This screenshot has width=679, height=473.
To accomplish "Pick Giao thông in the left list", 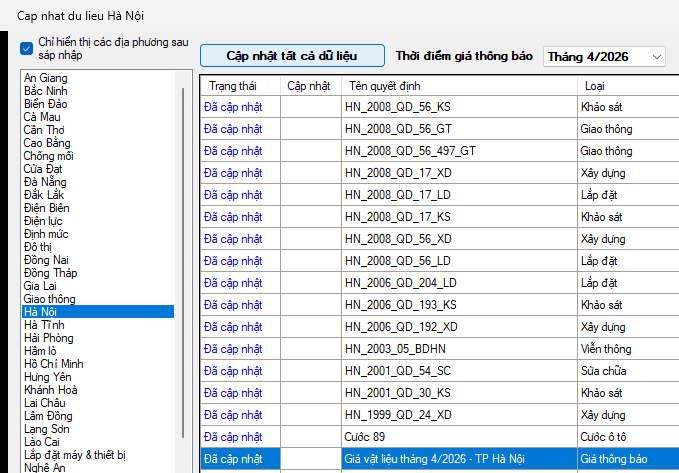I will point(50,299).
